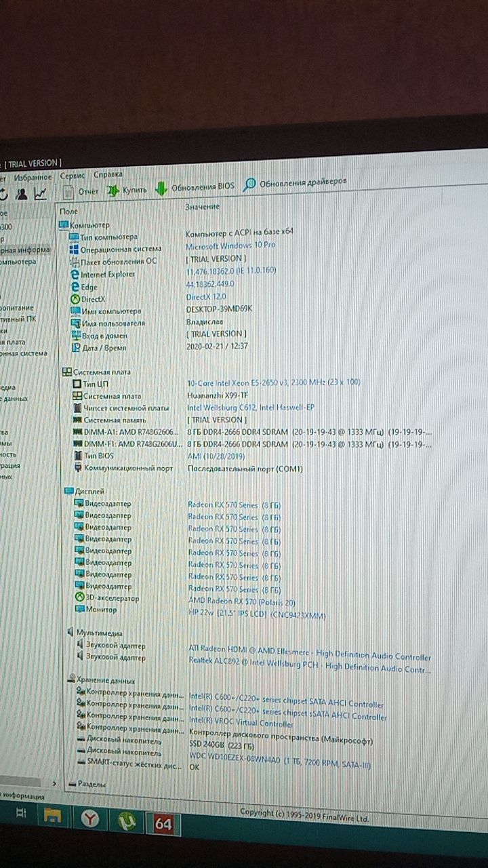The height and width of the screenshot is (868, 488).
Task: Click the CPU icon beside Тип ЦП
Action: click(x=77, y=384)
